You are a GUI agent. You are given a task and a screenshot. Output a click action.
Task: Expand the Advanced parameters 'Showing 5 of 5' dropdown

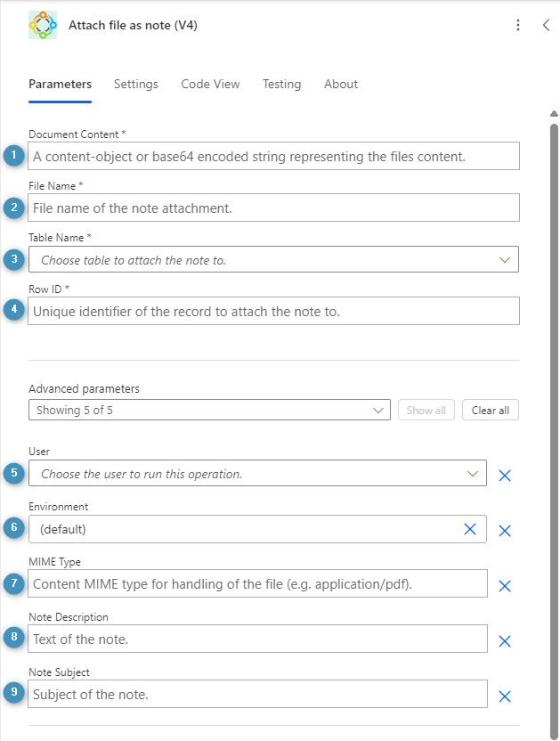tap(379, 411)
